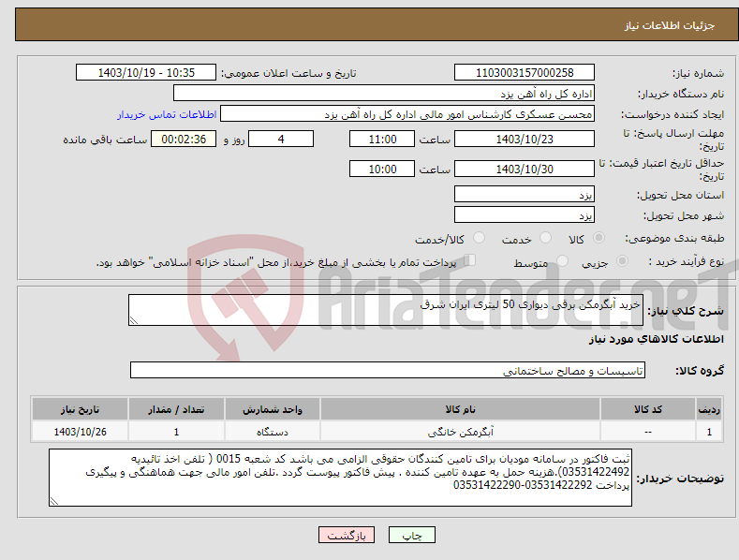The image size is (739, 560).
Task: Click the اطلاعات کالاهای مورد نیاز section title
Action: click(656, 339)
